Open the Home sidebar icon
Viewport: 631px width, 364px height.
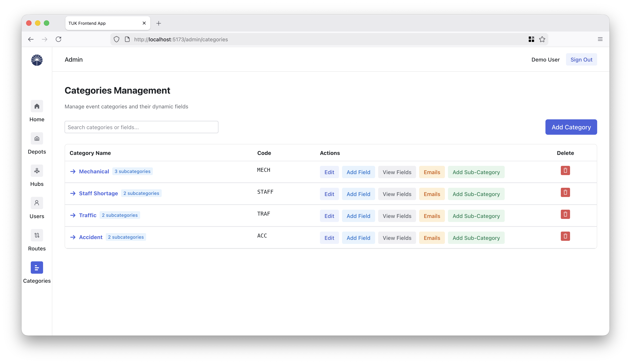click(x=37, y=106)
